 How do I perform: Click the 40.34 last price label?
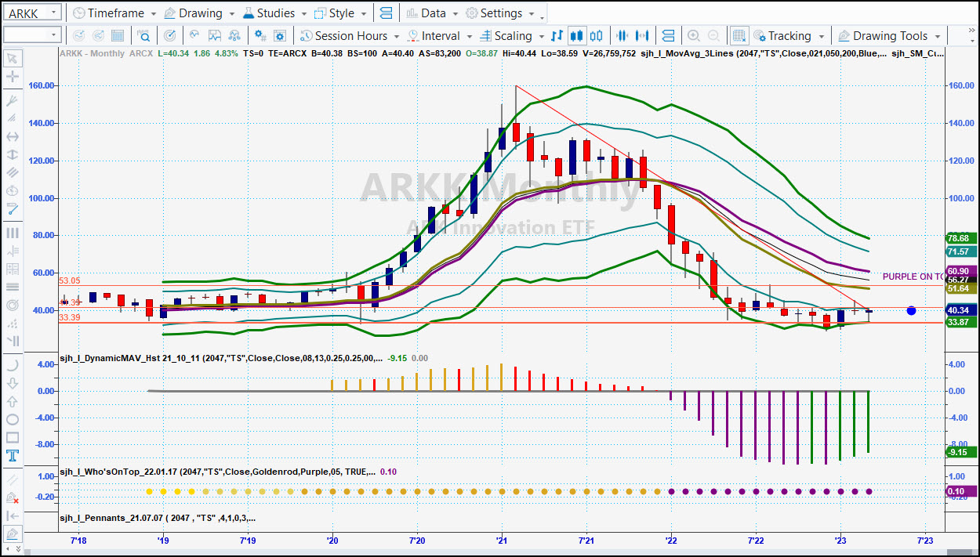pyautogui.click(x=961, y=310)
